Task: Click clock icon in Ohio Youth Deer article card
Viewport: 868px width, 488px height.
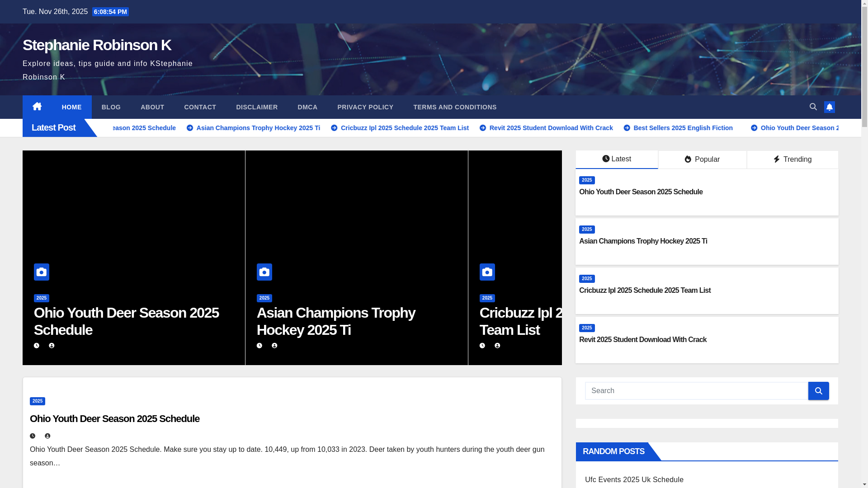Action: coord(33,436)
